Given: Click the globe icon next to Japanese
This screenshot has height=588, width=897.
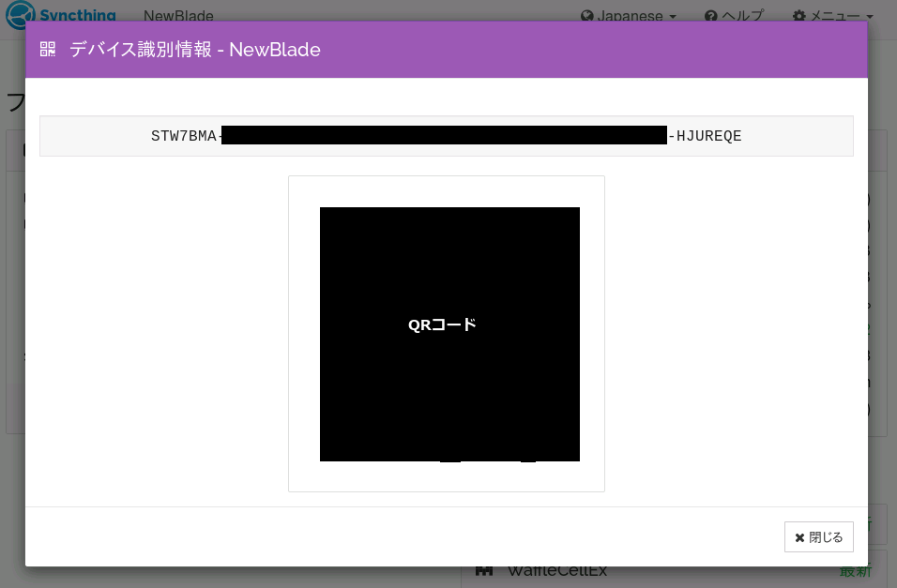Looking at the screenshot, I should pos(586,15).
